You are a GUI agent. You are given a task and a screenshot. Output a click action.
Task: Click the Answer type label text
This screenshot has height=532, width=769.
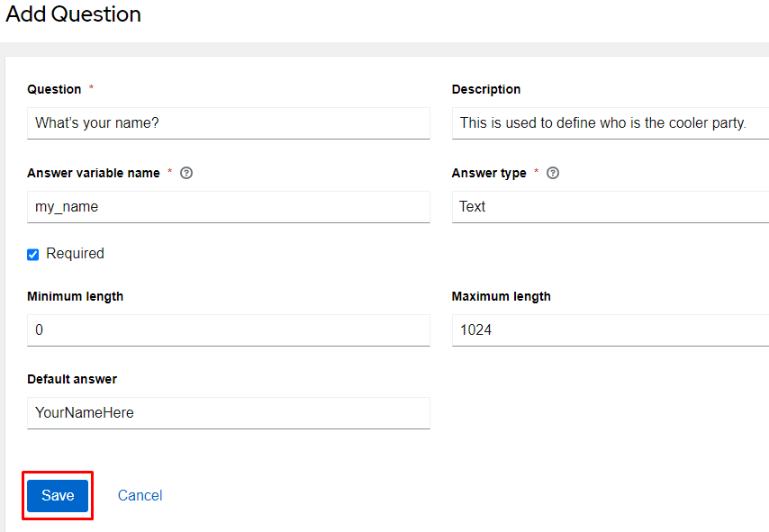click(489, 173)
